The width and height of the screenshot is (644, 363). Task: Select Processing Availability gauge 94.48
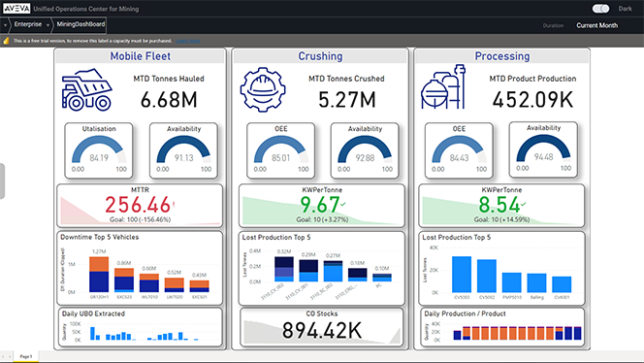543,149
